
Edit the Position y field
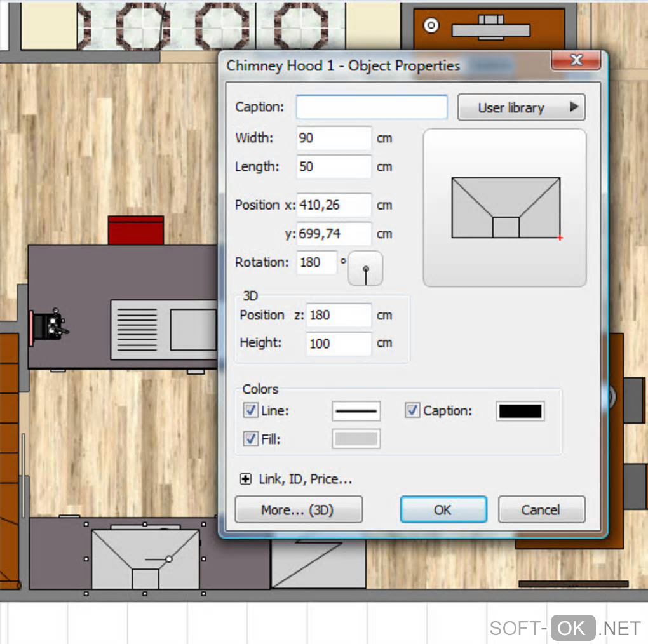click(x=334, y=234)
